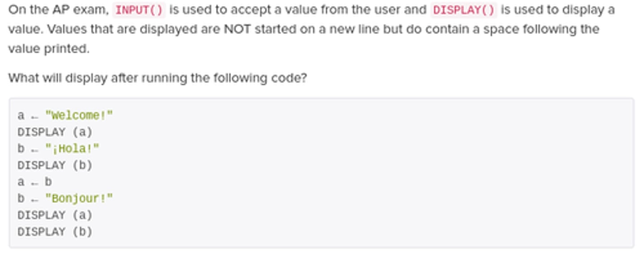Click the words "value printed."
Viewport: 644px width, 254px height.
point(49,49)
